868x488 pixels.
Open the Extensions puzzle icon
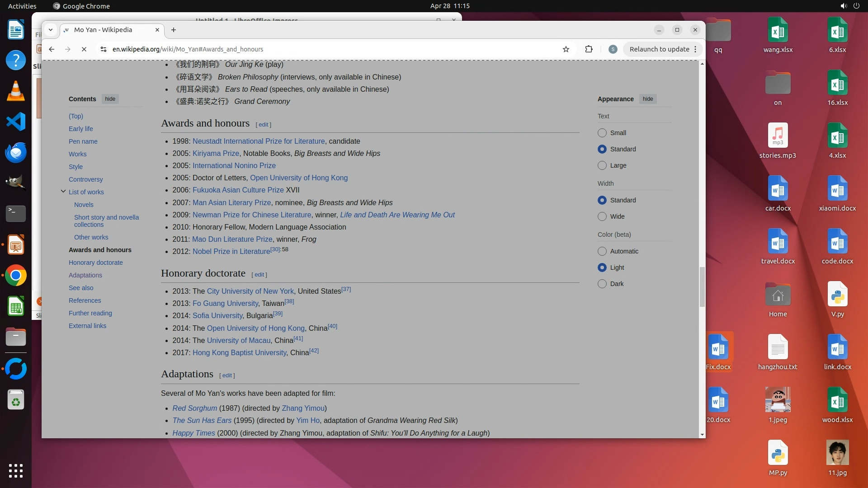pos(589,49)
